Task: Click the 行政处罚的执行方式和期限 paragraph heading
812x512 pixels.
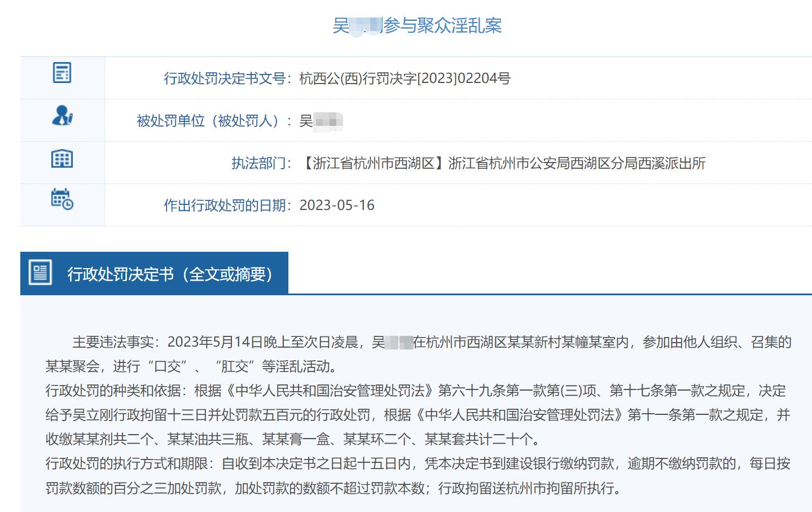Action: 129,463
